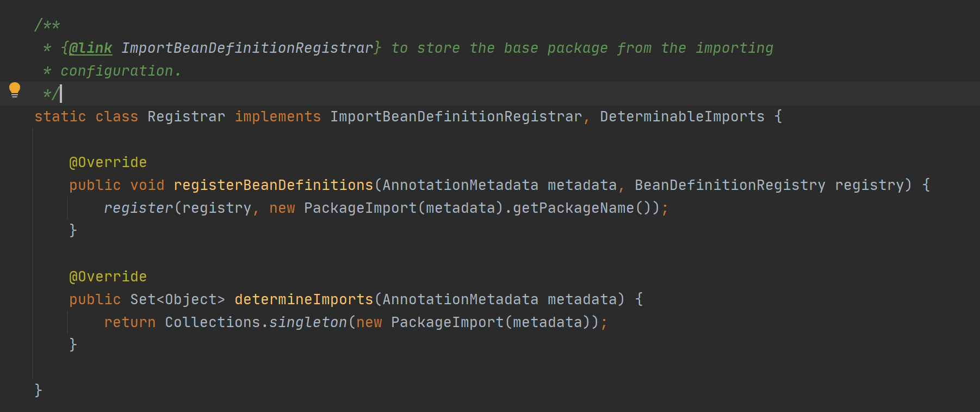Click the static keyword before class
The height and width of the screenshot is (412, 980).
60,116
